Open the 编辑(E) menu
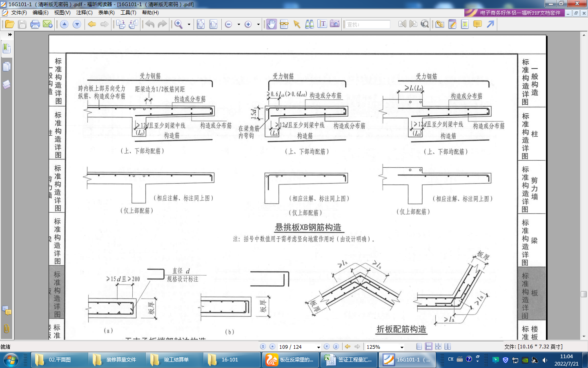The width and height of the screenshot is (588, 368). (x=40, y=13)
